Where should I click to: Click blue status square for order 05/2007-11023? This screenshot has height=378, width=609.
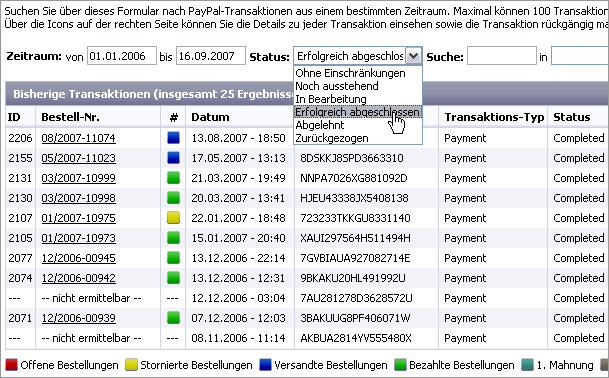[173, 158]
